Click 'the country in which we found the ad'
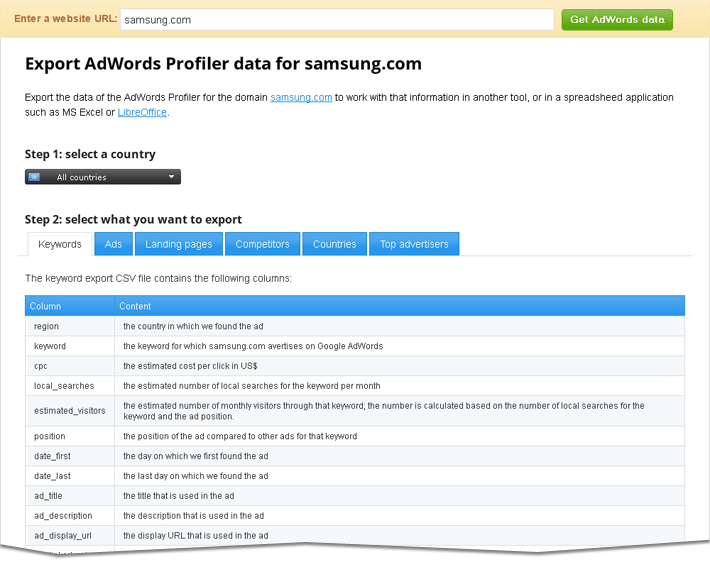 (x=193, y=326)
